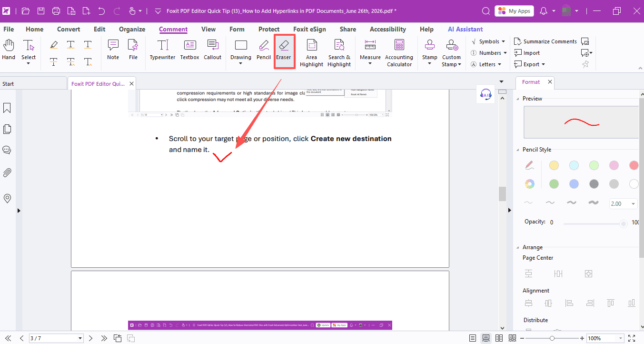Pick the yellow pencil color swatch

(x=554, y=165)
